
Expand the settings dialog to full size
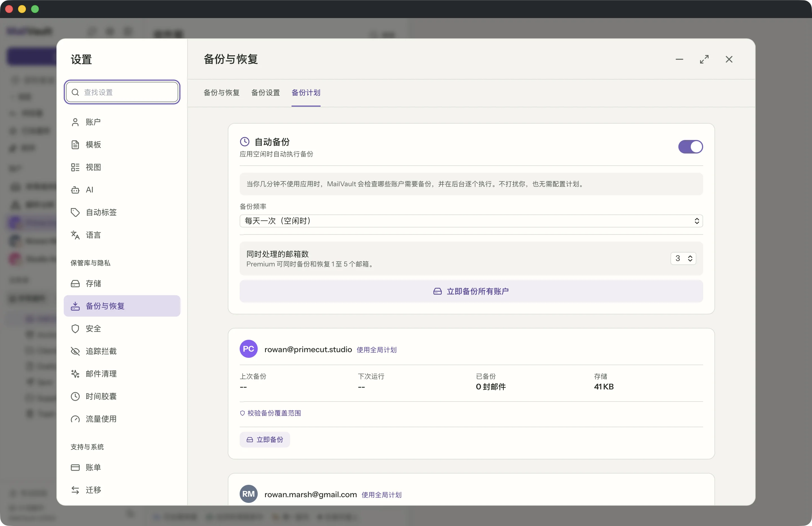(704, 59)
